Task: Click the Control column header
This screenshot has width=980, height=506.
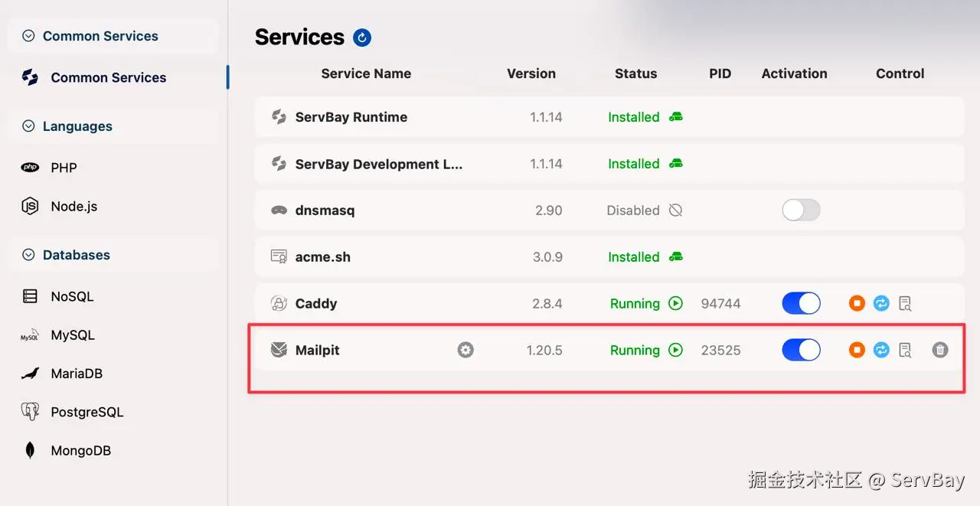Action: point(900,73)
